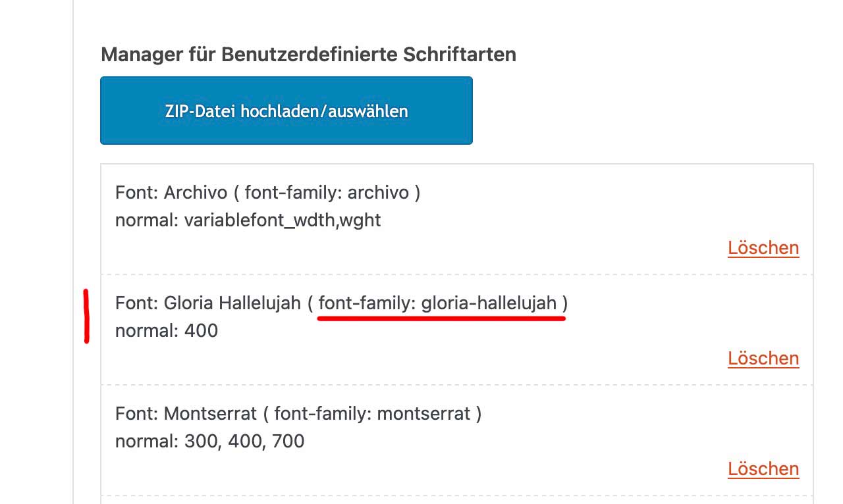Screen dimensions: 843x504
Task: Delete the Archivo font via Löschen
Action: (x=763, y=248)
